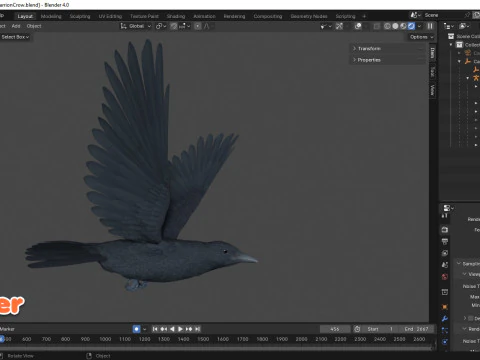Open the Render properties tab
The image size is (480, 360).
[x=445, y=230]
